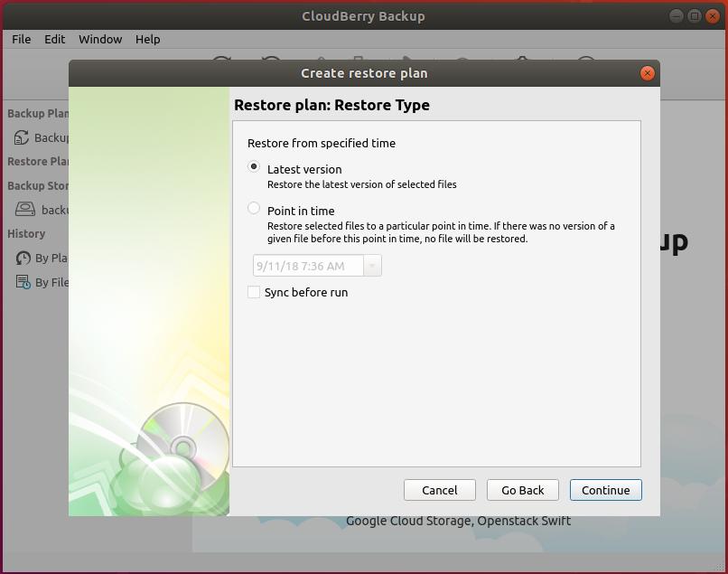Click the Backup plan icon in sidebar
The height and width of the screenshot is (574, 728).
[22, 137]
